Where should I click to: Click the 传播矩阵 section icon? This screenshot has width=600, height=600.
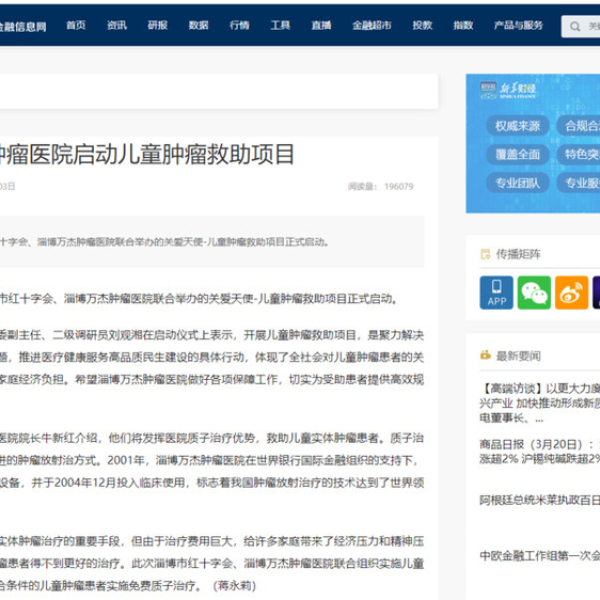(x=486, y=254)
